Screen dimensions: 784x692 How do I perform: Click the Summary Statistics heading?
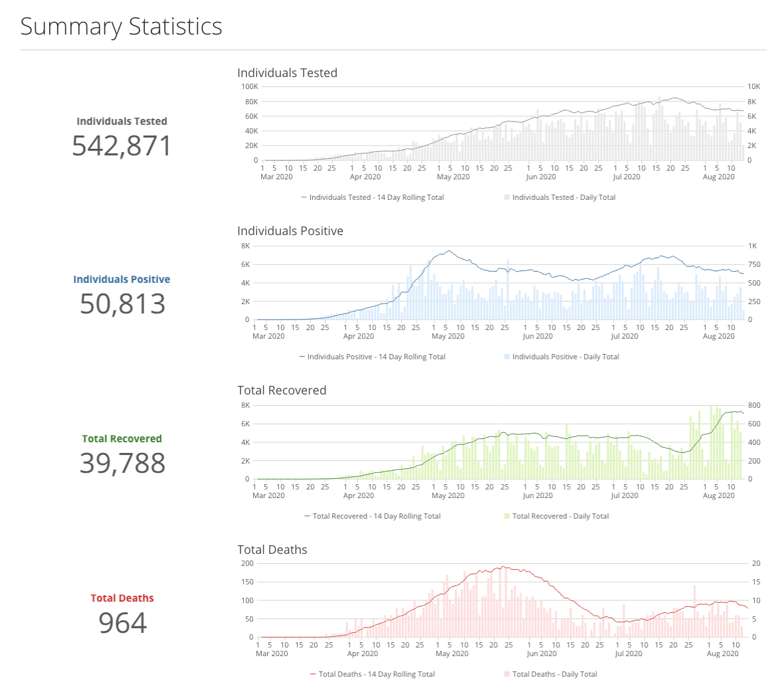point(121,27)
